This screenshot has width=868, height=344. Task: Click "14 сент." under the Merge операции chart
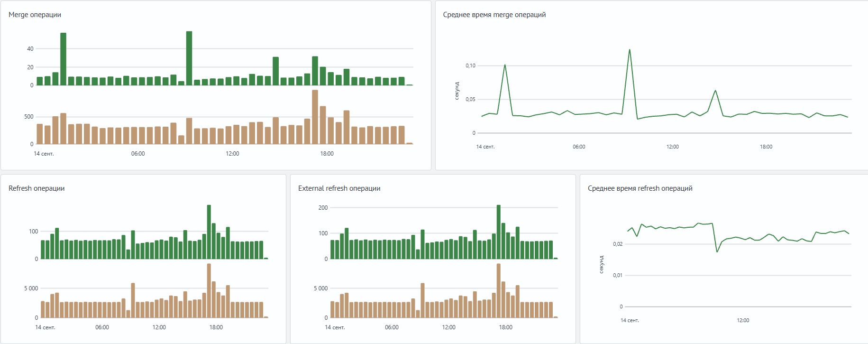[x=44, y=154]
